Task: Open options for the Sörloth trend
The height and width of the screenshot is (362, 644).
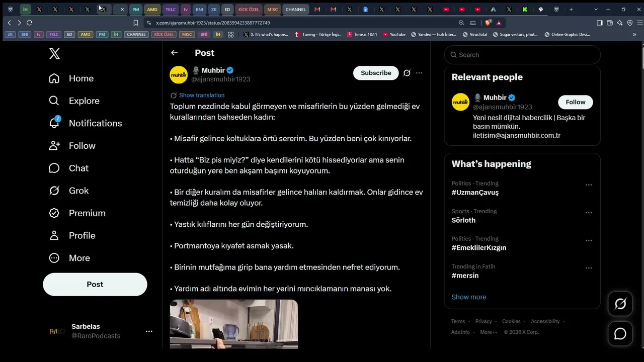Action: coord(589,213)
